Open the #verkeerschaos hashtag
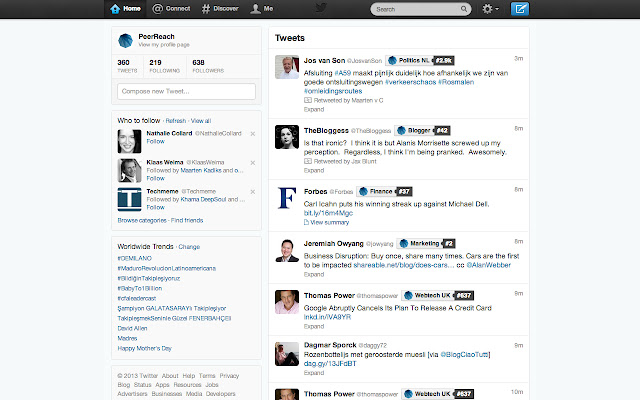 click(410, 82)
